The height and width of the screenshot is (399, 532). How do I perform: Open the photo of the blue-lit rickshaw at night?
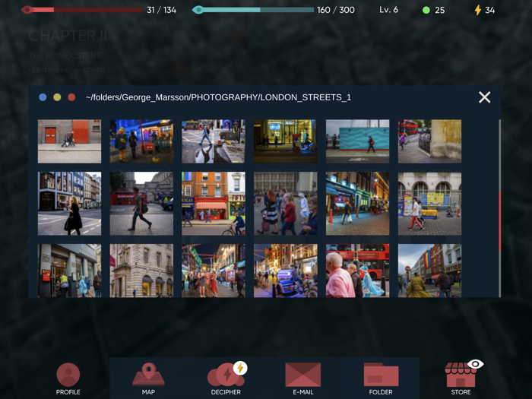pyautogui.click(x=286, y=271)
